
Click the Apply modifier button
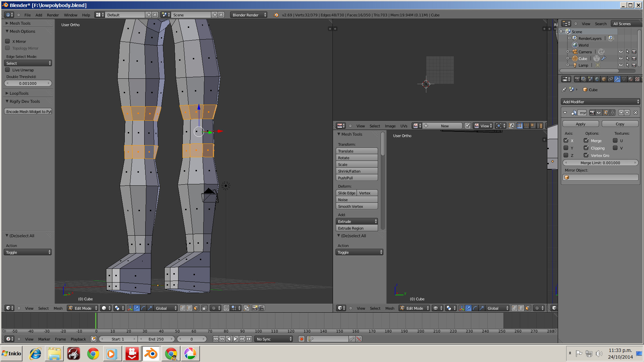tap(580, 124)
